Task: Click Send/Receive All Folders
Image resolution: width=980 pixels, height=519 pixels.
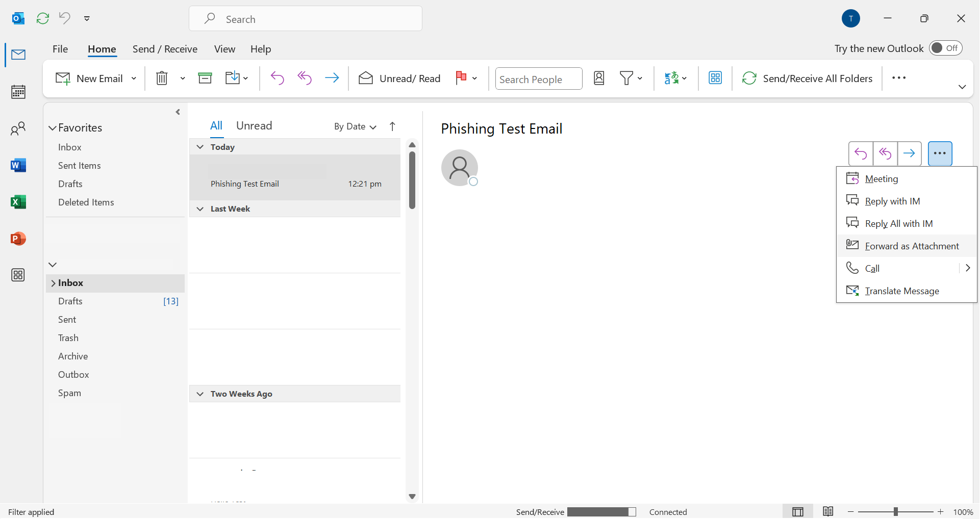Action: (807, 78)
